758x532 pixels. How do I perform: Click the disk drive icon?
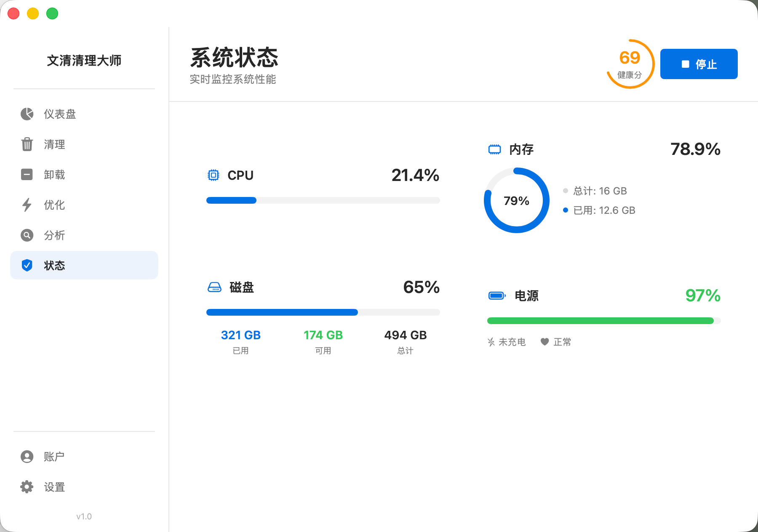(214, 287)
